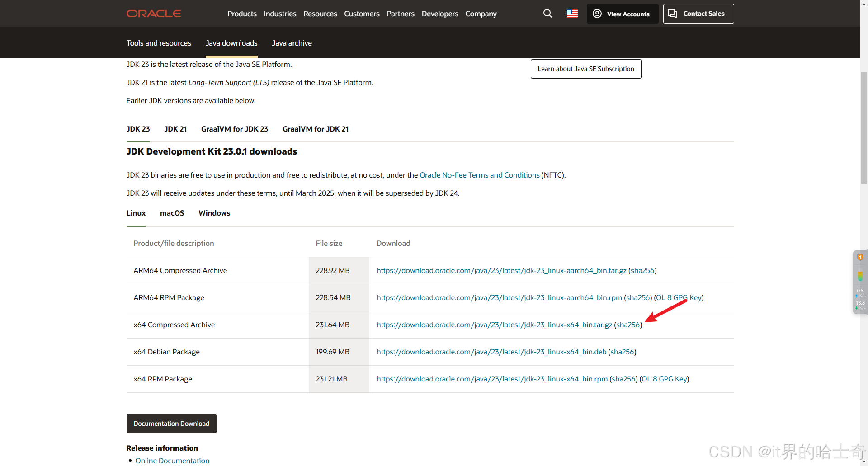The height and width of the screenshot is (466, 868).
Task: Open the search magnifier icon
Action: click(547, 14)
